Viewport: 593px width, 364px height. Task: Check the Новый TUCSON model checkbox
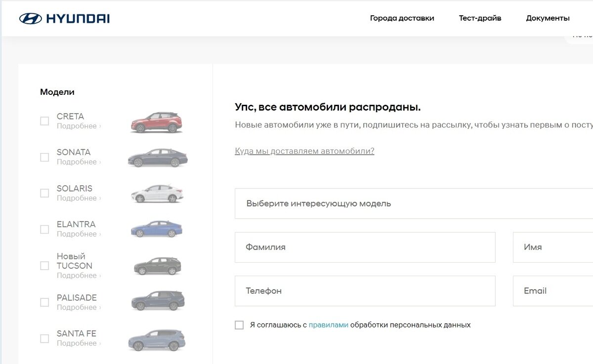[x=44, y=266]
